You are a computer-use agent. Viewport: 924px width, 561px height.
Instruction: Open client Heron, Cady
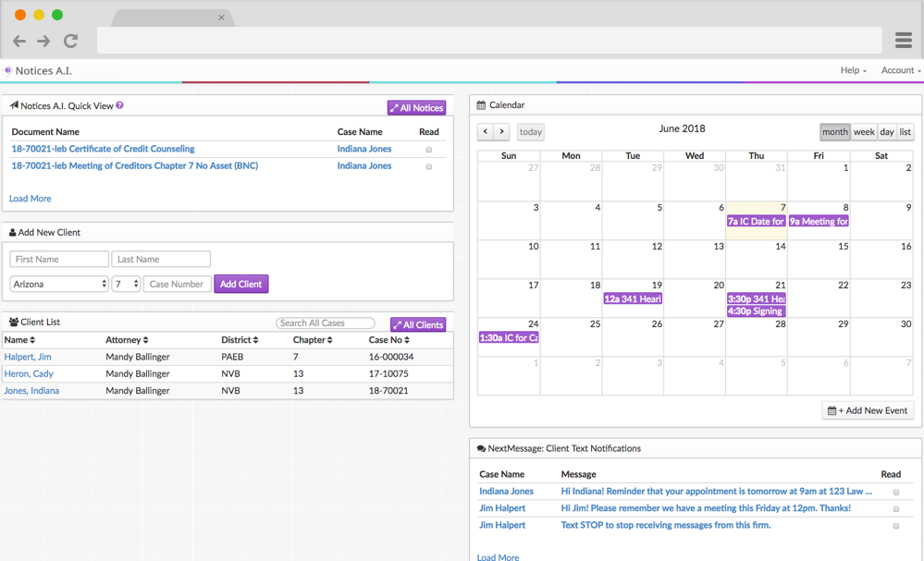pyautogui.click(x=29, y=373)
